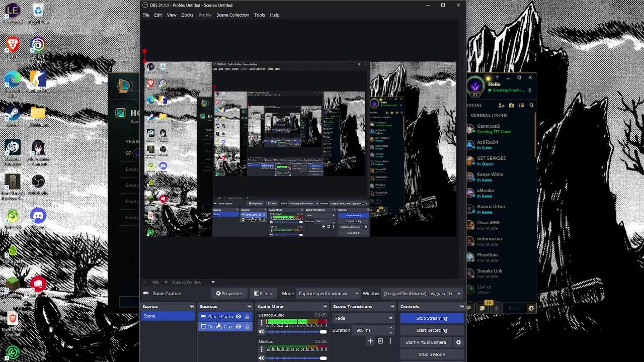
Task: Open Properties of the selected source
Action: coord(229,294)
